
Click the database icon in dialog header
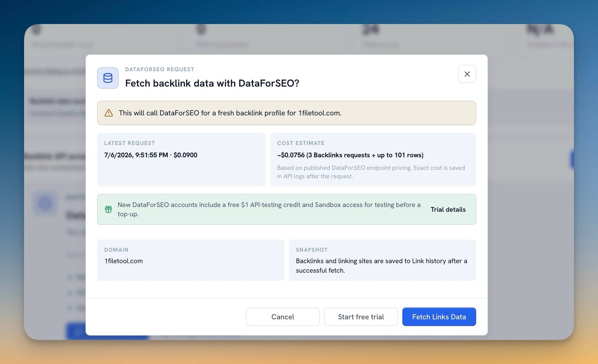(108, 78)
